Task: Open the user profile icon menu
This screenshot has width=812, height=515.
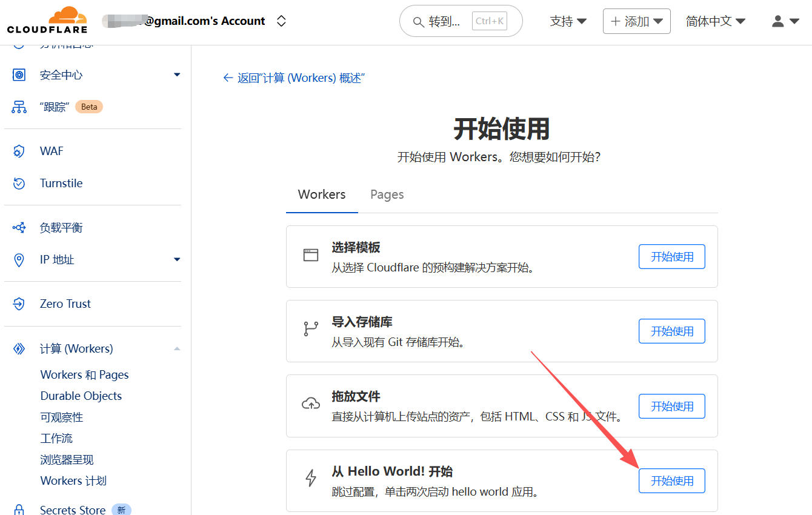Action: 785,21
